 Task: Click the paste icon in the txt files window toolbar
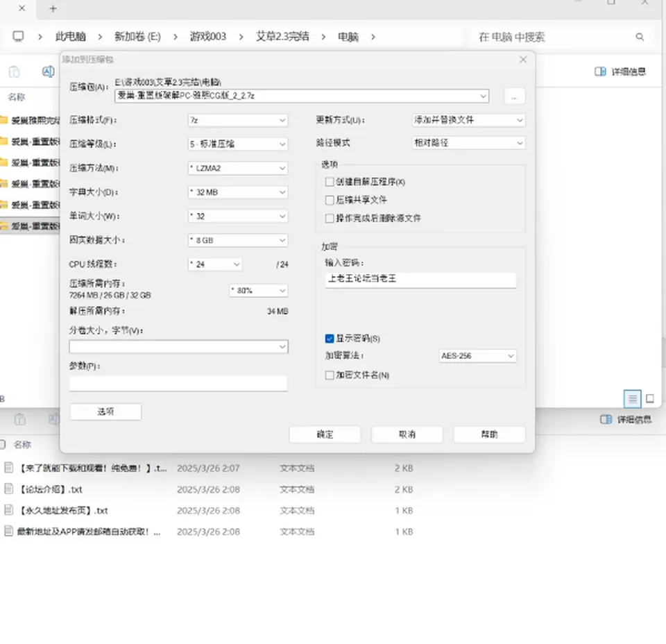[x=20, y=420]
